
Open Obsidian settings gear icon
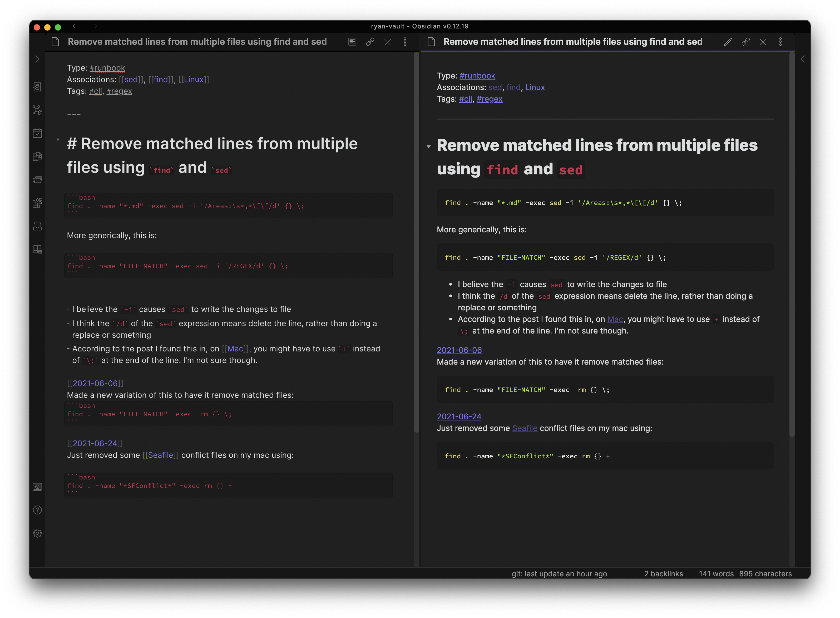click(x=37, y=533)
